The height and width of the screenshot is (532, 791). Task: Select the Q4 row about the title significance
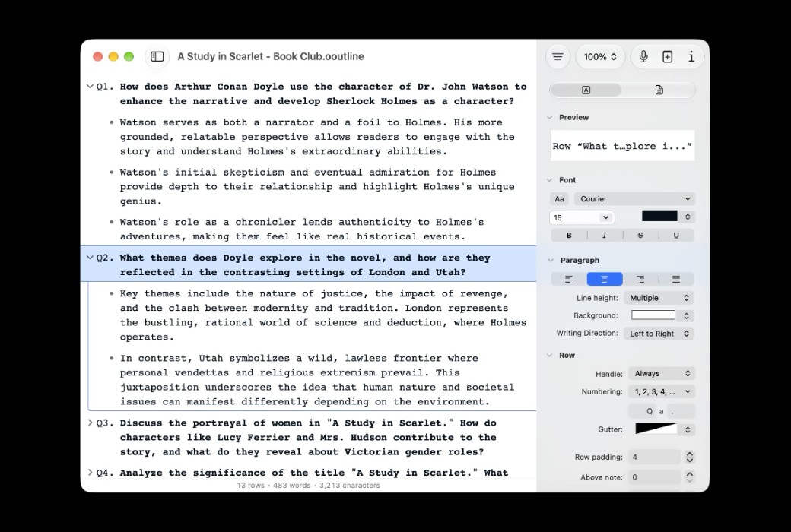coord(308,473)
